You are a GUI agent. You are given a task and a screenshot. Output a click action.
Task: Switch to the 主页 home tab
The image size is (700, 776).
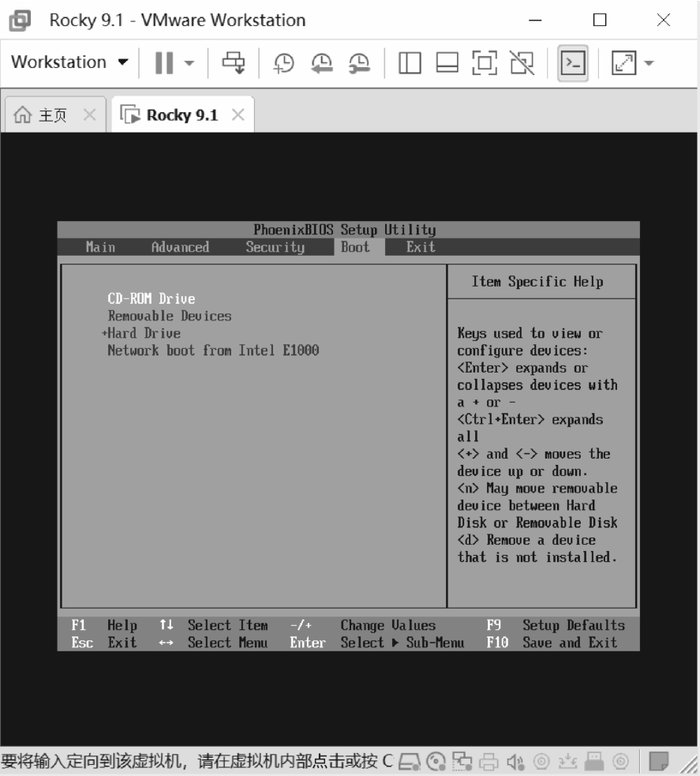pos(44,115)
